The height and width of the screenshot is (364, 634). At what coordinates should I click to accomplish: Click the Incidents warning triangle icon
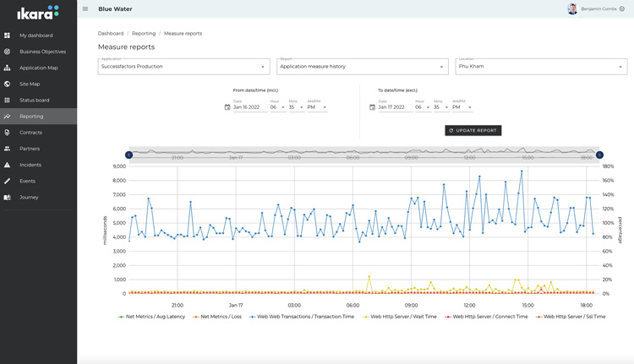[8, 165]
